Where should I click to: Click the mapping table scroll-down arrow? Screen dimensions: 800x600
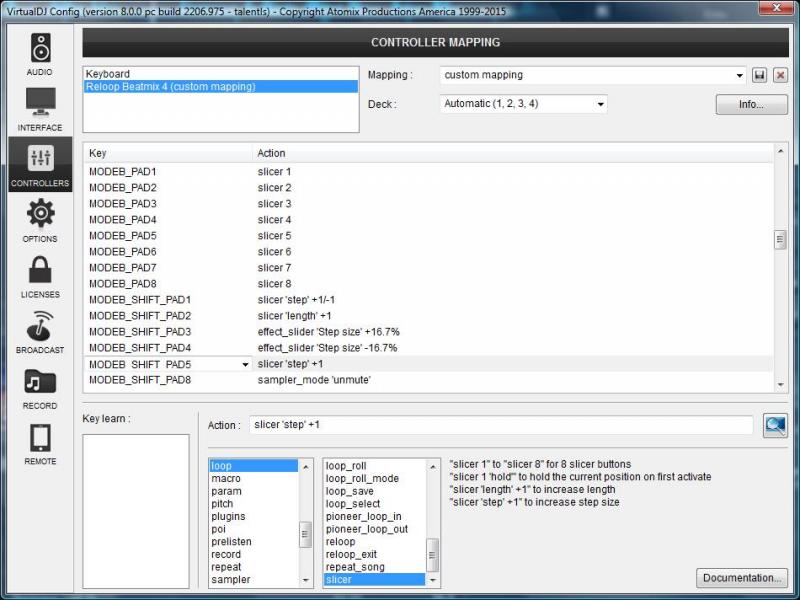(x=781, y=385)
